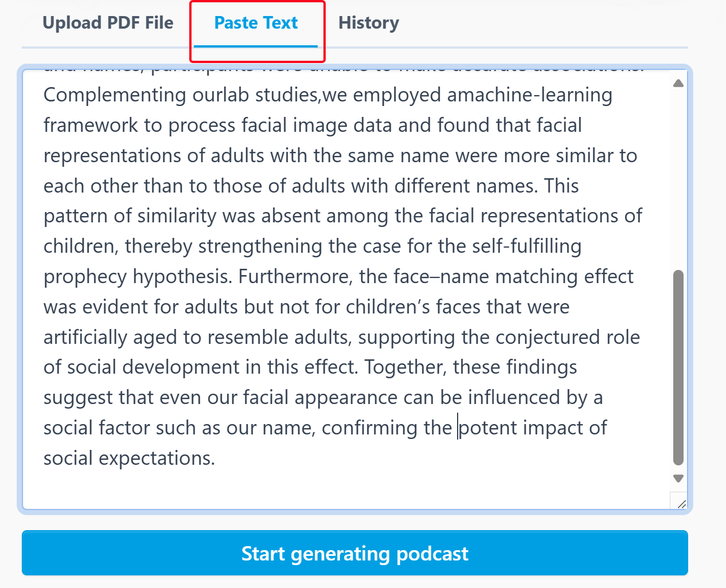Place cursor in "social expectations." on the last line
This screenshot has height=588, width=726.
click(x=129, y=458)
